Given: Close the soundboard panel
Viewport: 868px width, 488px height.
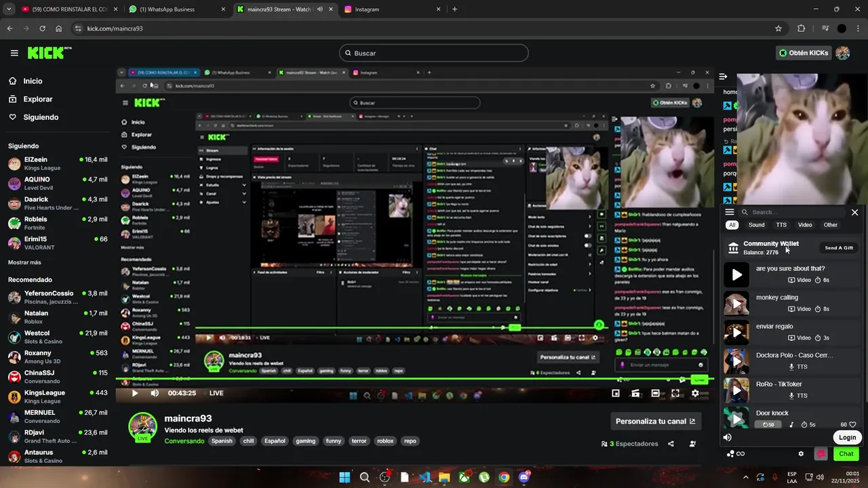Looking at the screenshot, I should [854, 212].
